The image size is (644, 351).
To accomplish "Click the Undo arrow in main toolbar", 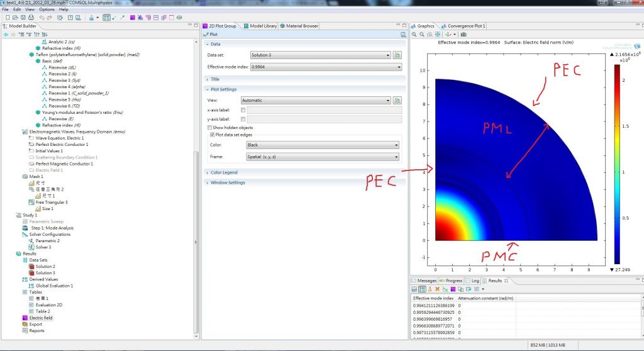I will (42, 18).
